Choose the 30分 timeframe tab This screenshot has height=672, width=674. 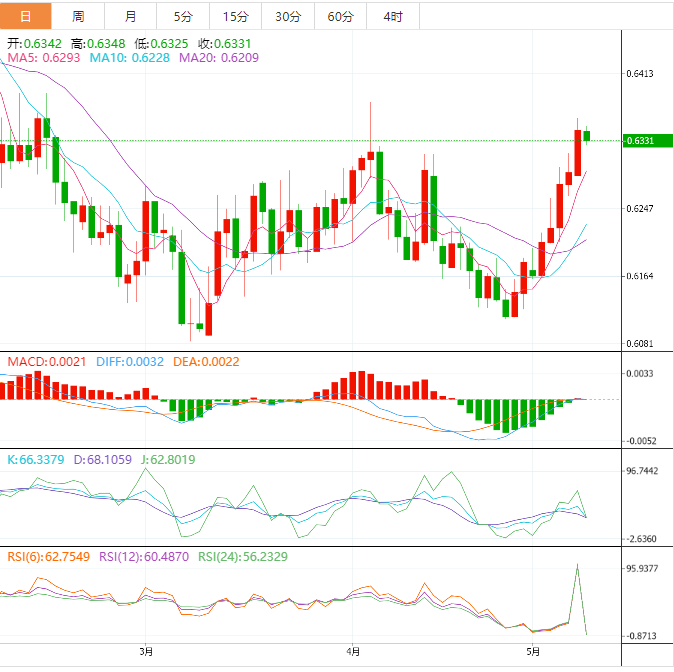pyautogui.click(x=287, y=17)
